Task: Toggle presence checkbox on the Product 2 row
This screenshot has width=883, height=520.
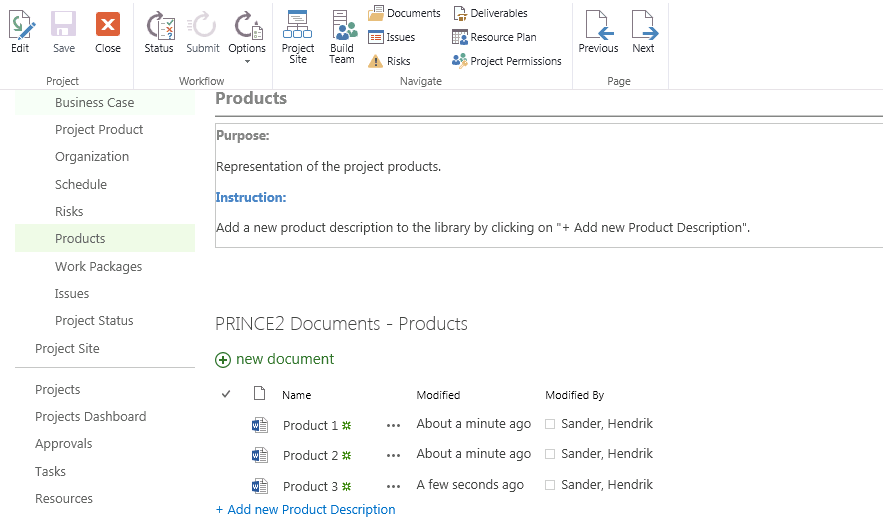Action: pos(550,454)
